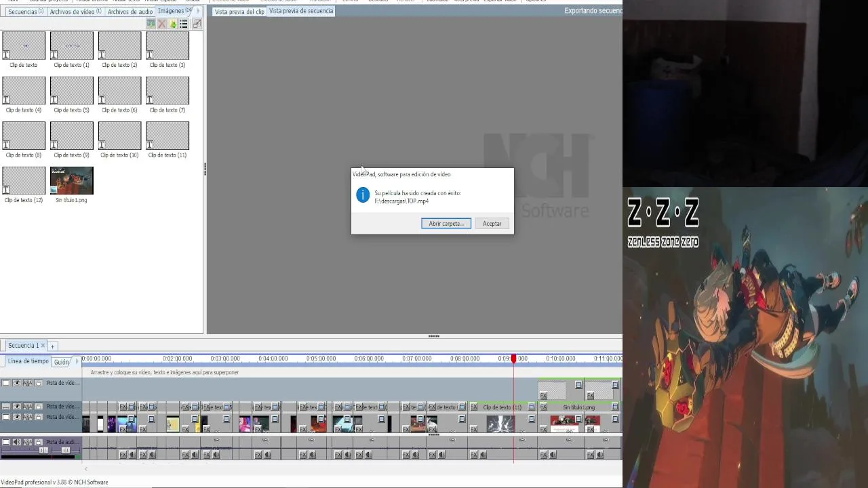The height and width of the screenshot is (488, 868).
Task: Tick the audio track select checkbox
Action: point(6,442)
